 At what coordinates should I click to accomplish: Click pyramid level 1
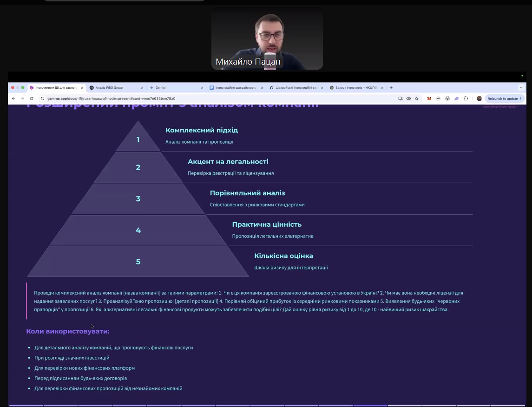click(138, 139)
